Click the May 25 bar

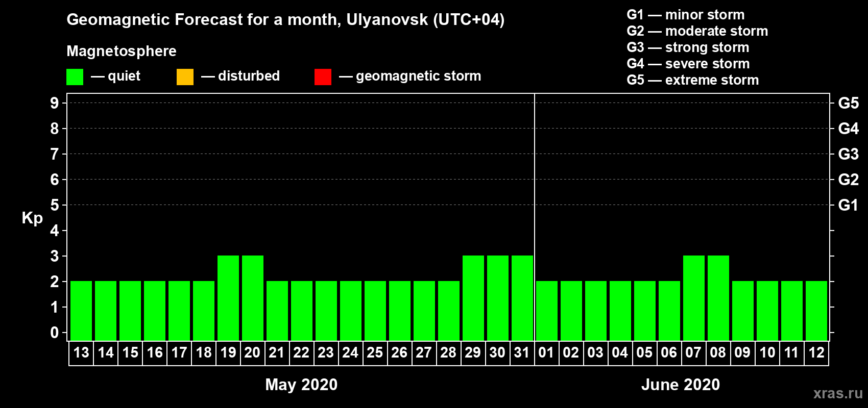tap(375, 311)
